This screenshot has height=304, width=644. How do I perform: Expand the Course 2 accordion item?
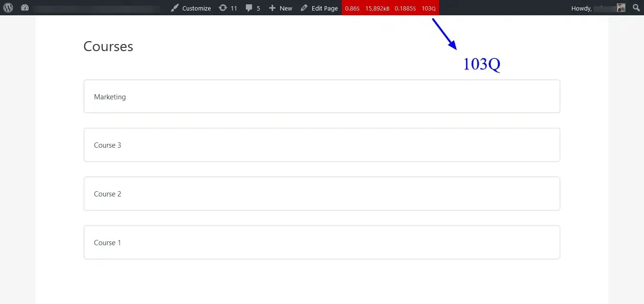(321, 194)
